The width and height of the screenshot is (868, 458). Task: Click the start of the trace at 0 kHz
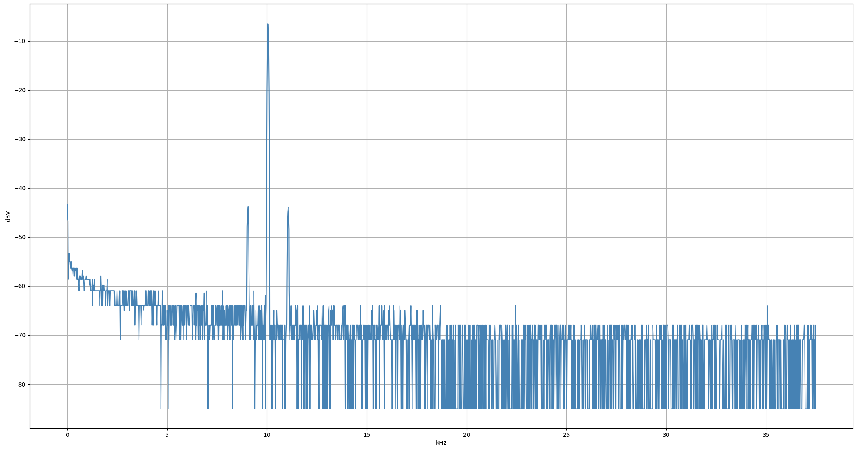[x=67, y=205]
